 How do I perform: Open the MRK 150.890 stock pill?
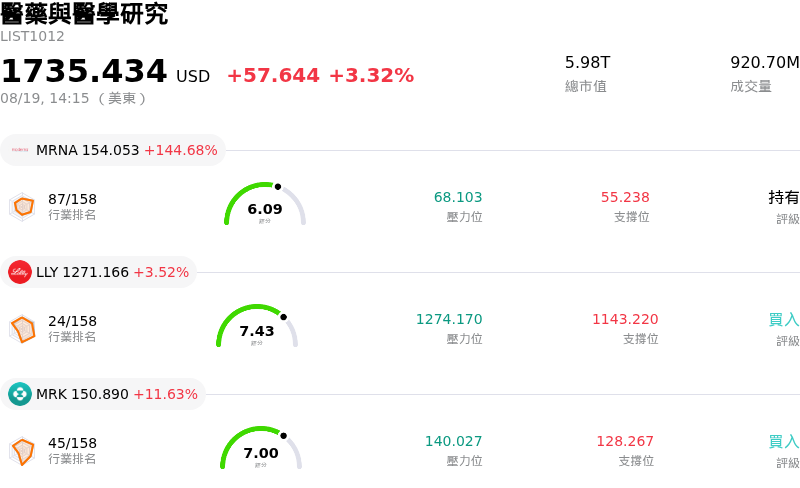pos(103,394)
